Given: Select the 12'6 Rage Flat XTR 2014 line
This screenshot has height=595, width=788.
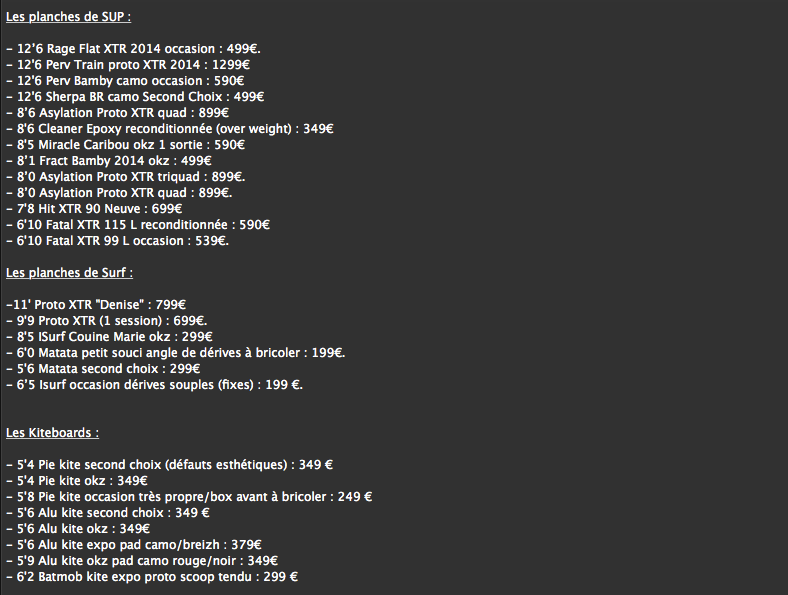Looking at the screenshot, I should [134, 48].
